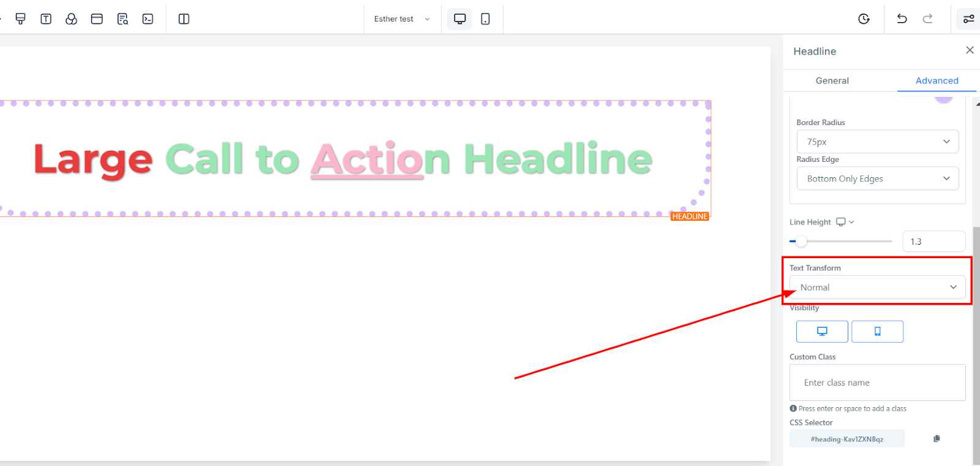Viewport: 980px width, 466px height.
Task: Click the redo arrow
Action: (927, 19)
